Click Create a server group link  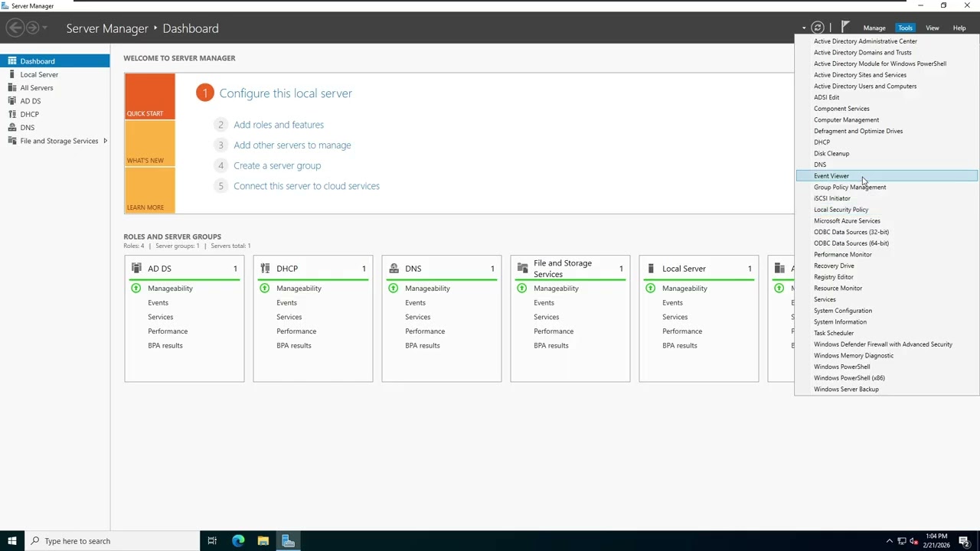pyautogui.click(x=277, y=165)
